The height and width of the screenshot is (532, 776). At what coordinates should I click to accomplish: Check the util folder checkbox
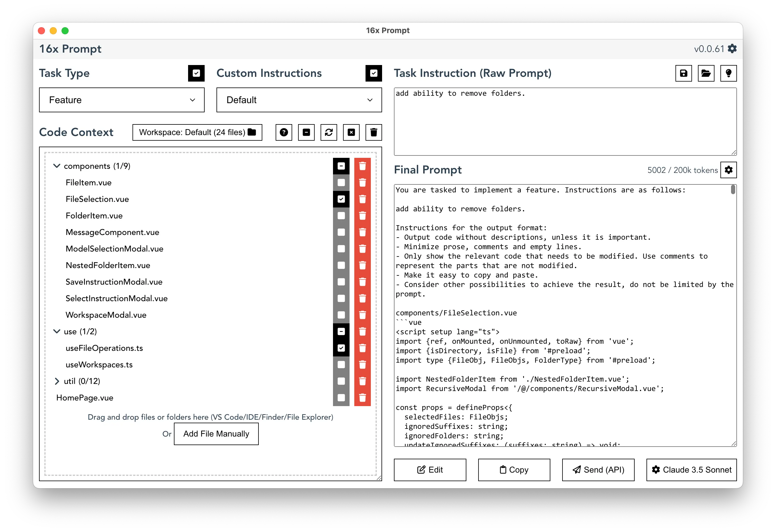[x=341, y=381]
